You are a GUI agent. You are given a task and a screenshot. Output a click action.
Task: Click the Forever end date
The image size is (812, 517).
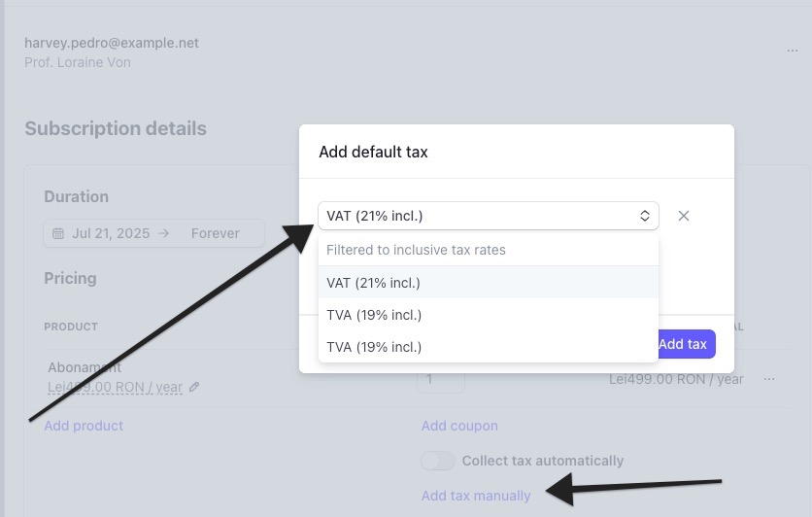click(x=215, y=233)
